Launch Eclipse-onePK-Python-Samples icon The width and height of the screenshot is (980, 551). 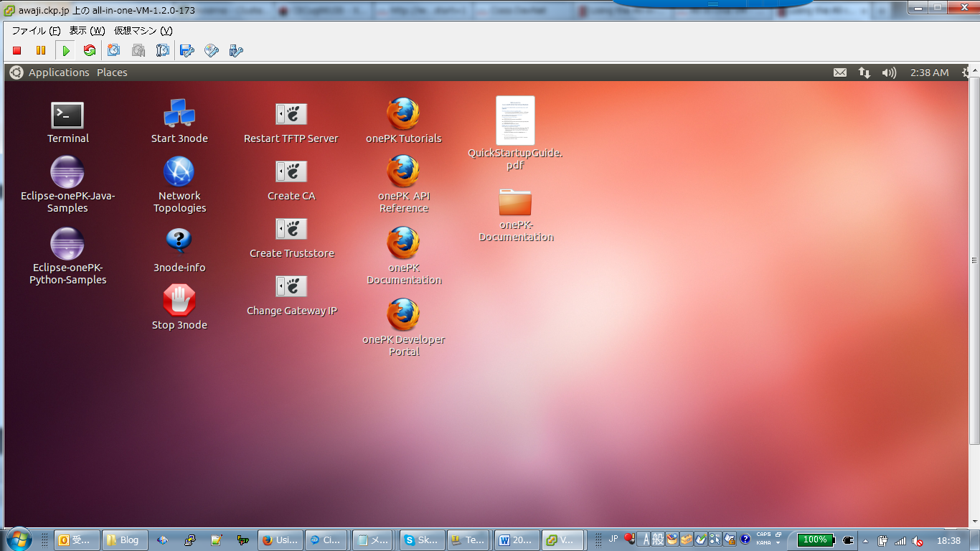pos(67,244)
